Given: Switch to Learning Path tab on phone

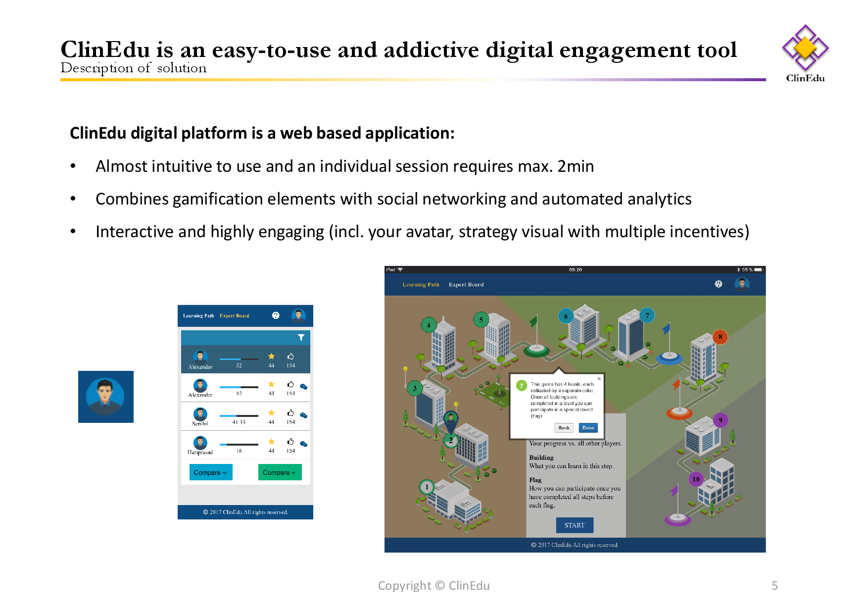Looking at the screenshot, I should click(x=198, y=315).
